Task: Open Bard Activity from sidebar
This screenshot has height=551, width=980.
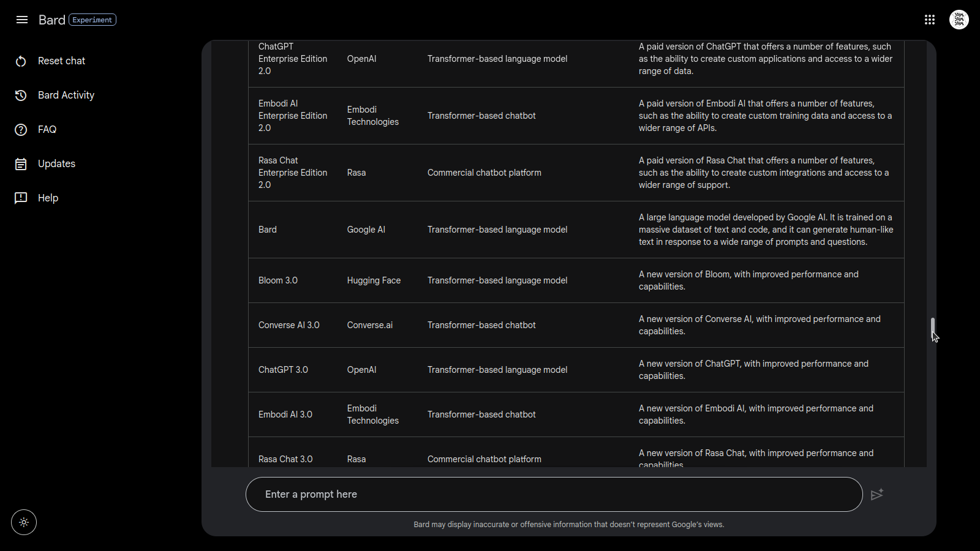Action: click(x=66, y=96)
